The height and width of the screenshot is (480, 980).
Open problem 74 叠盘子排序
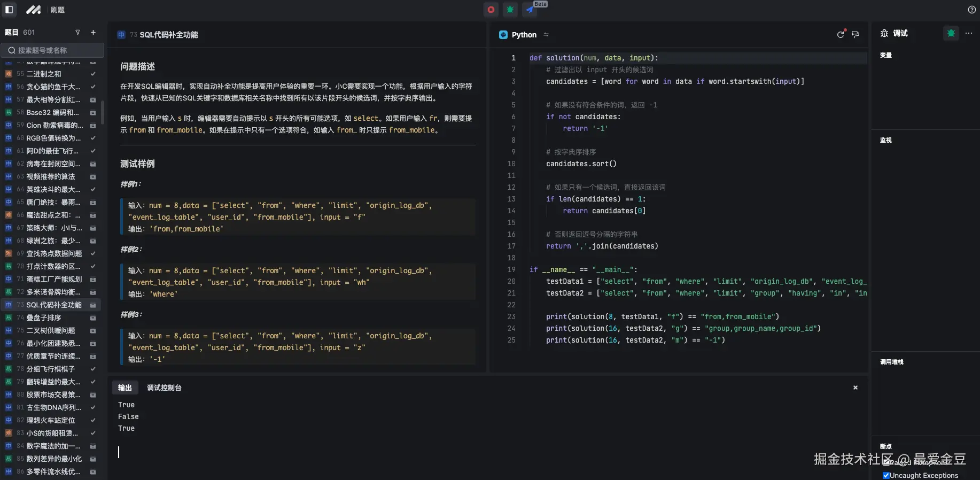(x=44, y=318)
